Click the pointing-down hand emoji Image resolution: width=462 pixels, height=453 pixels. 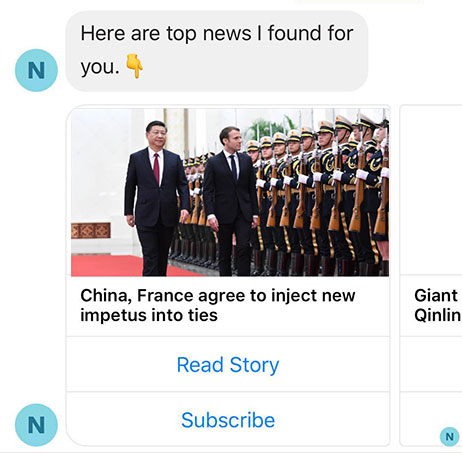coord(134,66)
